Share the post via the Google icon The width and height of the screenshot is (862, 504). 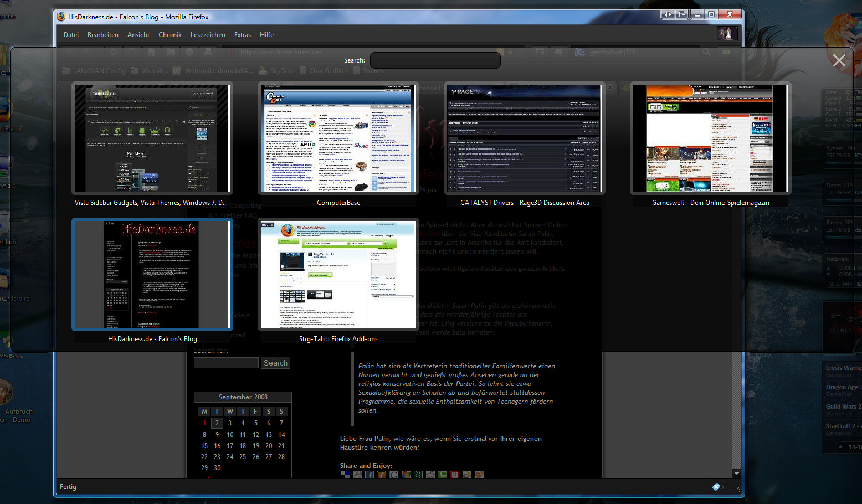tap(394, 474)
